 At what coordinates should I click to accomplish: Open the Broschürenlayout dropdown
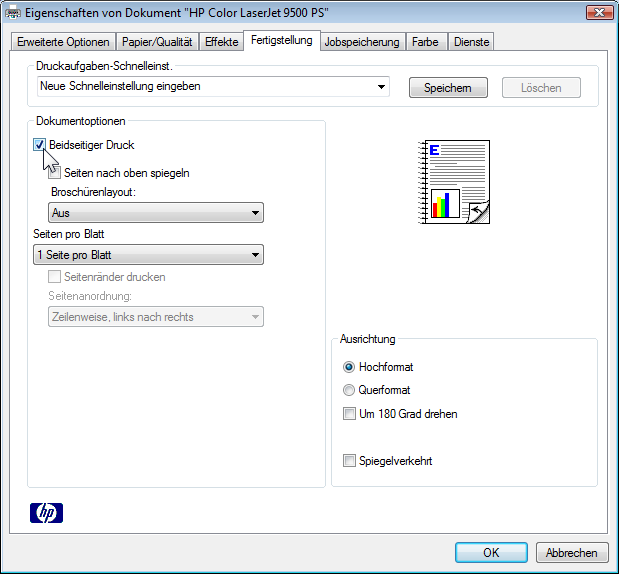click(x=155, y=213)
